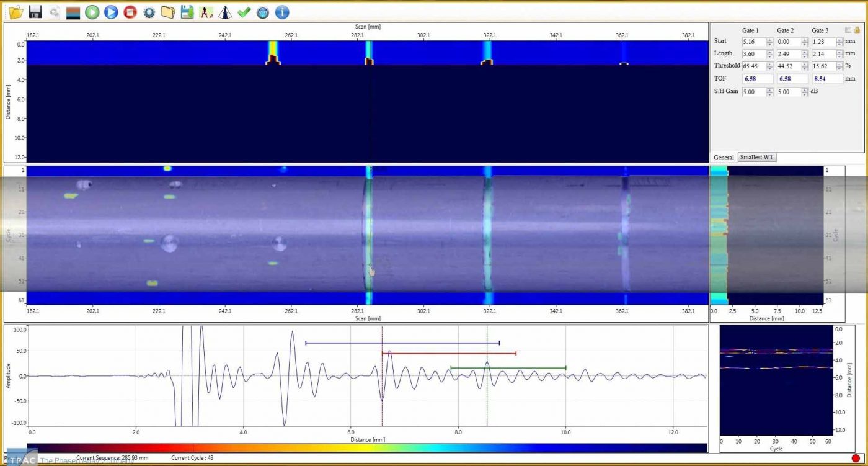Adjust Gate 3 Threshold spinner arrows

tap(839, 66)
